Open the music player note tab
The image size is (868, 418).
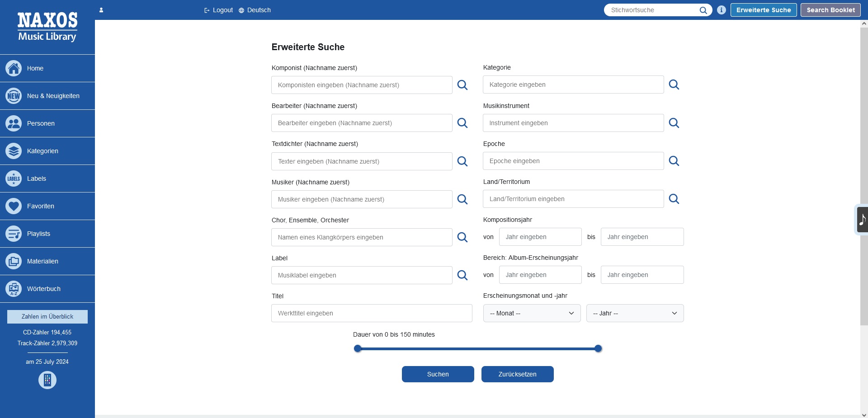862,220
